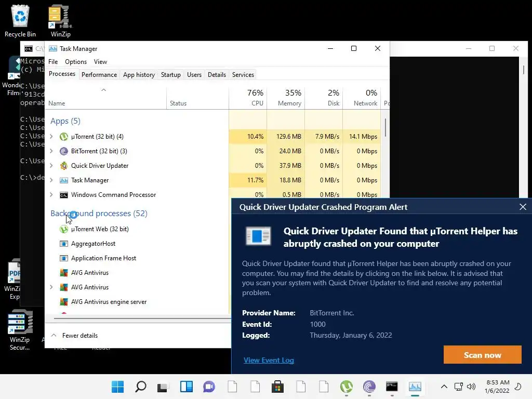Sort processes by the Disk column
Screen dimensions: 532x399
(x=324, y=98)
